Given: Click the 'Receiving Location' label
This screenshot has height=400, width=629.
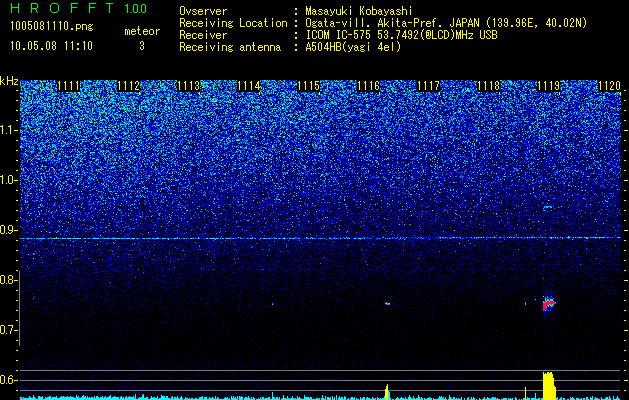Looking at the screenshot, I should pos(233,23).
